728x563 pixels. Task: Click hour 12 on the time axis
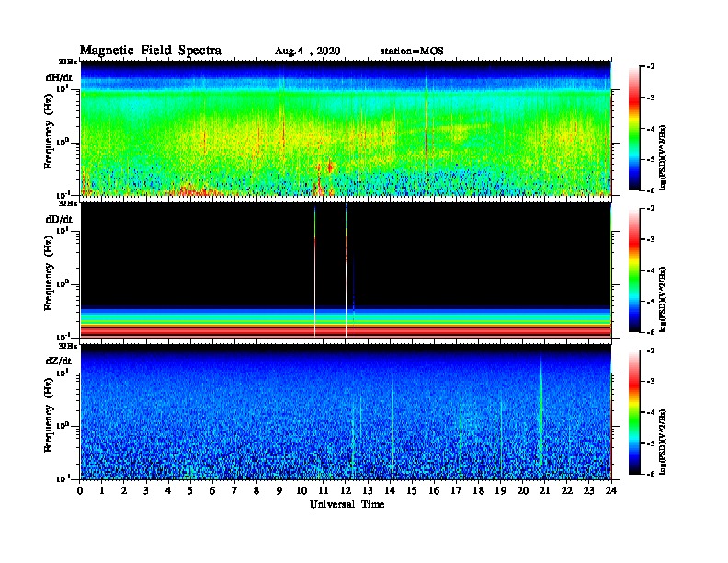[346, 490]
